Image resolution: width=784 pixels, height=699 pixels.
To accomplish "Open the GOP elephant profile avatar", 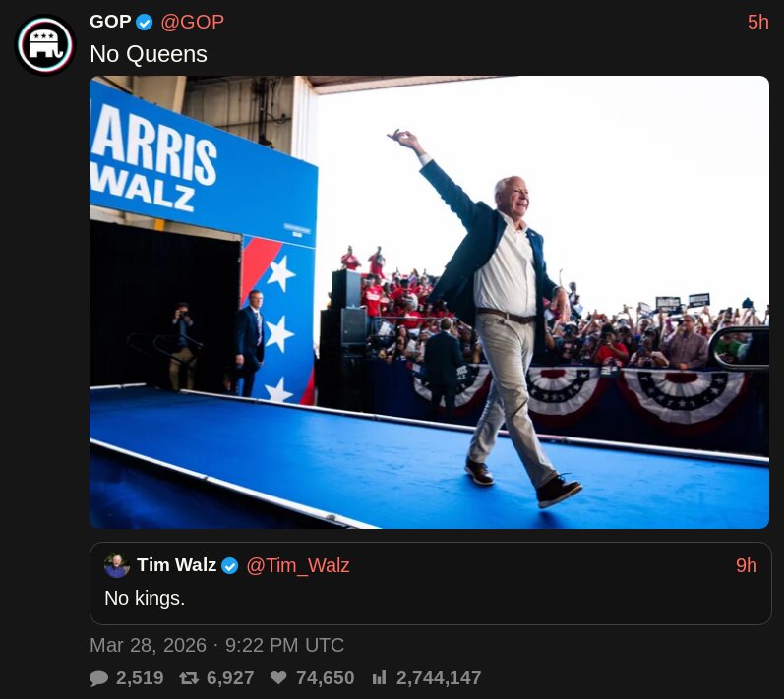I will (45, 45).
